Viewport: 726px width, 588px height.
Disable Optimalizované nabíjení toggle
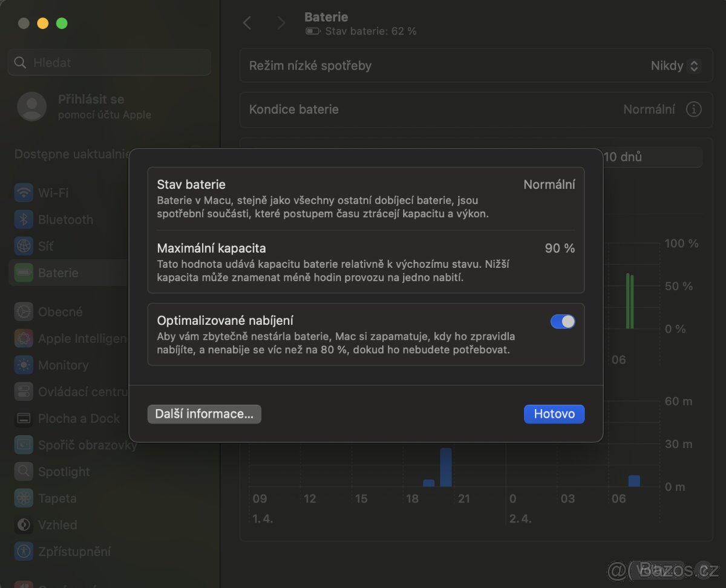click(562, 322)
